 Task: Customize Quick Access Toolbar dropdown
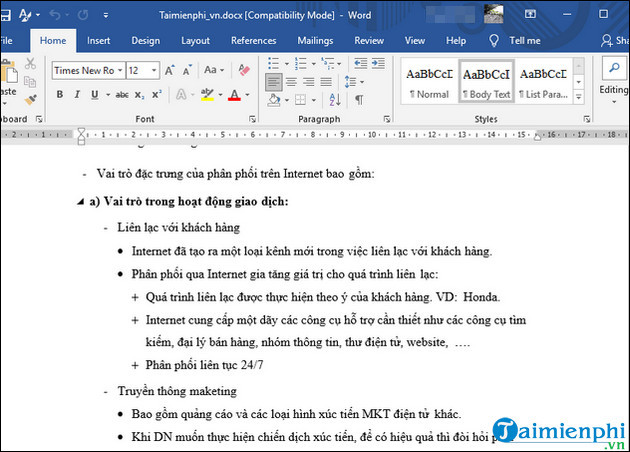(x=106, y=15)
